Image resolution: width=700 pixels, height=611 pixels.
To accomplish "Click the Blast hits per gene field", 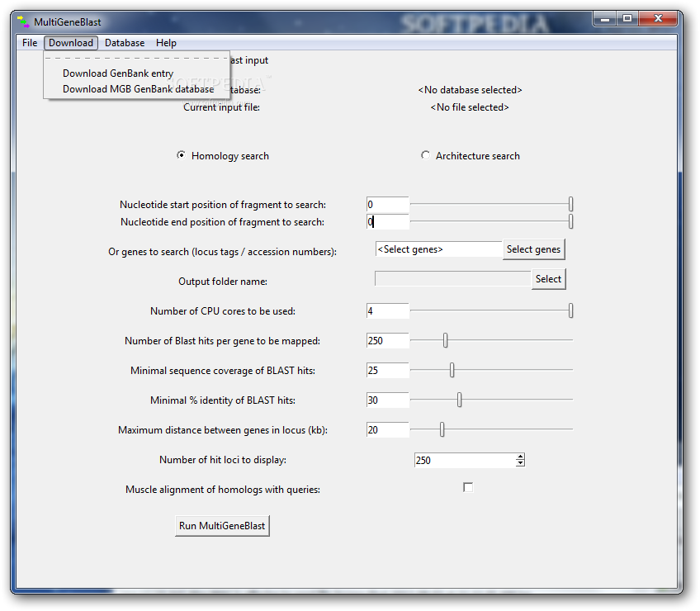I will [x=387, y=341].
